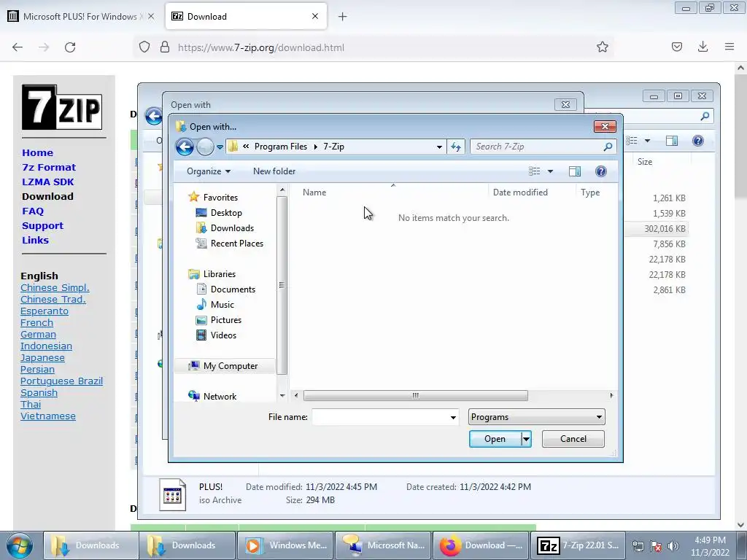
Task: Open recent locations dropdown beside navigation arrows
Action: (220, 147)
